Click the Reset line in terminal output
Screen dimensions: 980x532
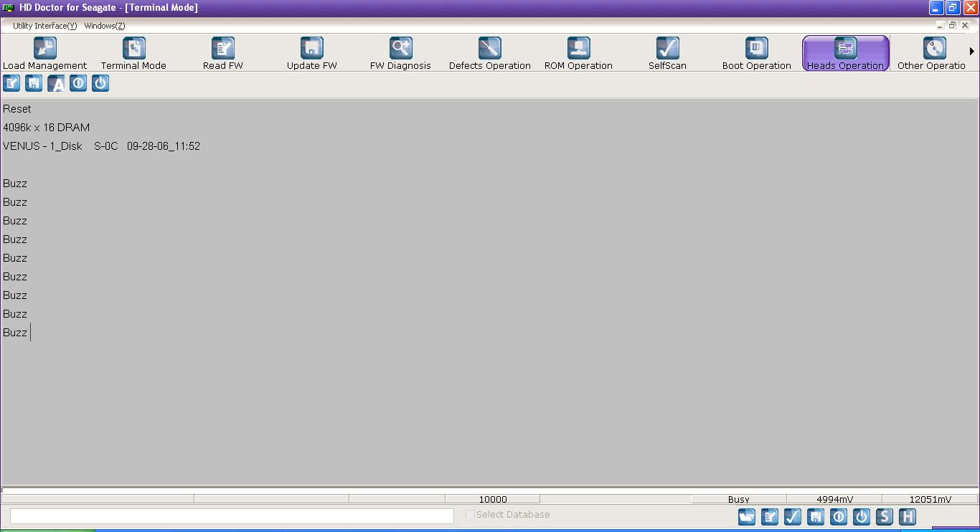pos(17,109)
